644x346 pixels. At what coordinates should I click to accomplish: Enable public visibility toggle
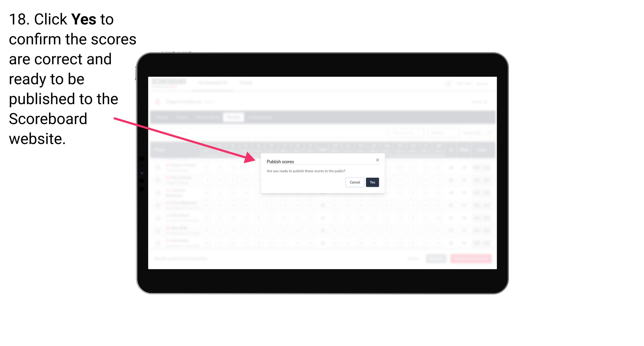[372, 182]
